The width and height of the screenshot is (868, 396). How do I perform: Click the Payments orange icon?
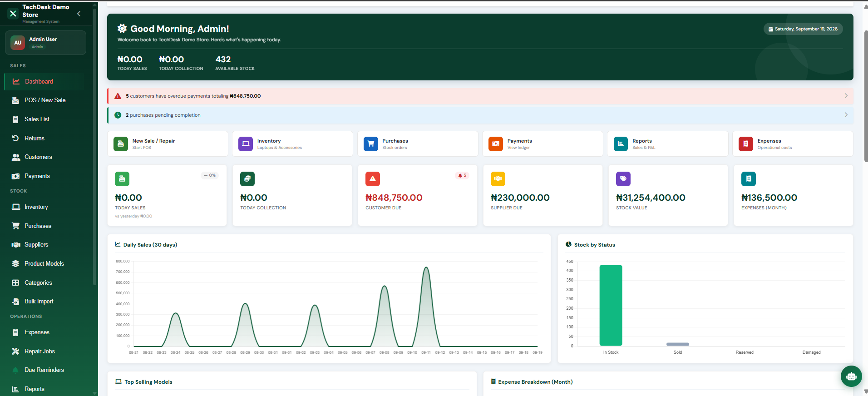[496, 144]
